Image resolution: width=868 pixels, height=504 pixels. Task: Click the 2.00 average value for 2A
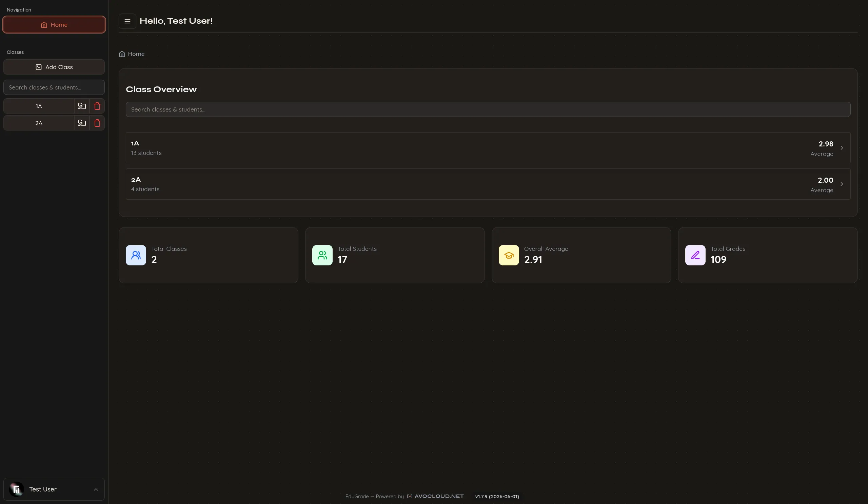coord(825,180)
